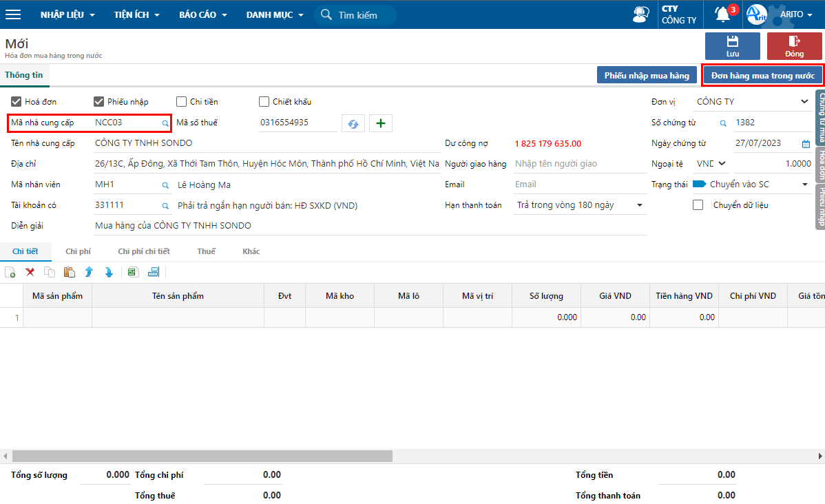
Task: Switch to the Thuế tab
Action: 207,251
